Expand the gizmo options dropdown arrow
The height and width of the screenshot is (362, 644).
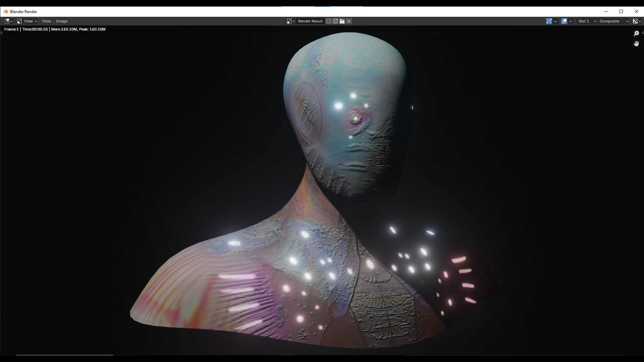pos(555,21)
